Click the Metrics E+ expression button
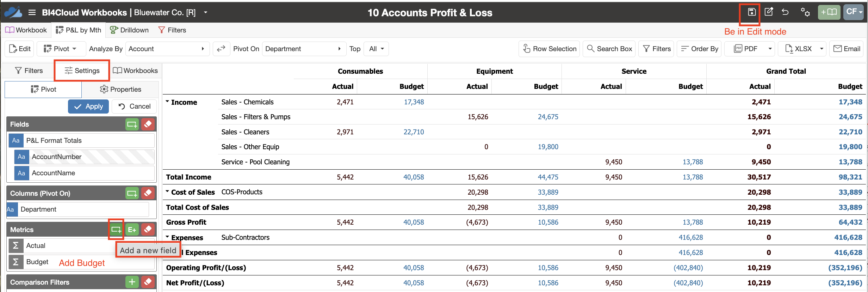Screen dimensions: 868x292 (132, 230)
